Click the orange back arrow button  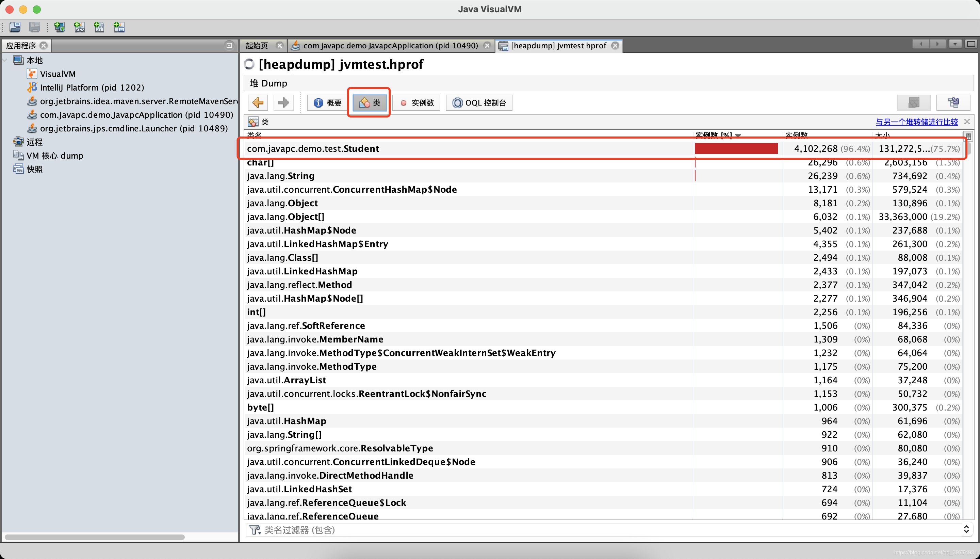(x=258, y=102)
